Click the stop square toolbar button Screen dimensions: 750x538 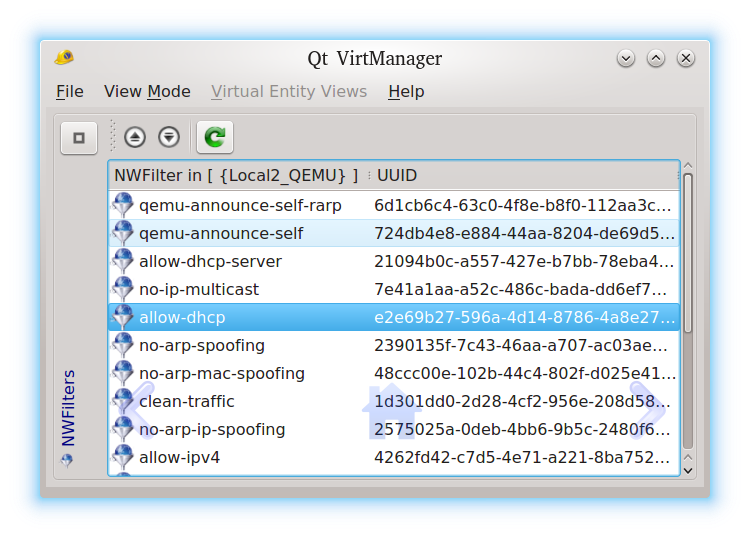point(79,138)
